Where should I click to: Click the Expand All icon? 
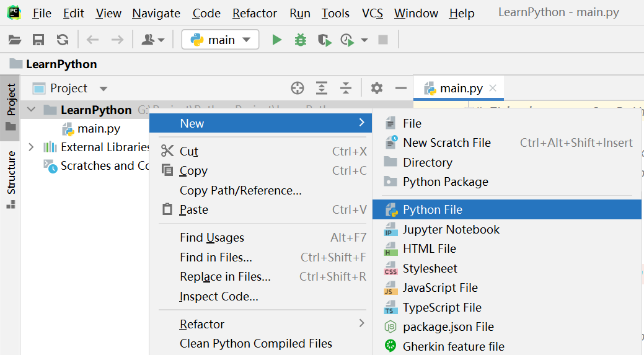[x=322, y=88]
